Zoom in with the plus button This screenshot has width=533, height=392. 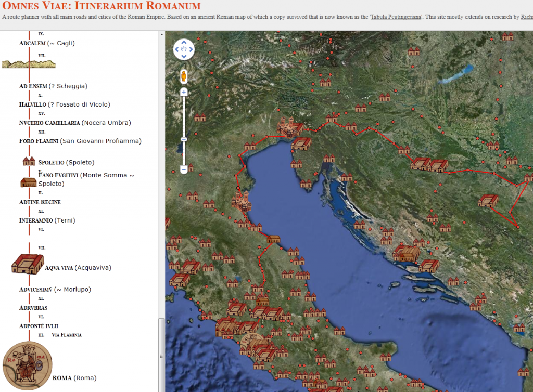(184, 92)
